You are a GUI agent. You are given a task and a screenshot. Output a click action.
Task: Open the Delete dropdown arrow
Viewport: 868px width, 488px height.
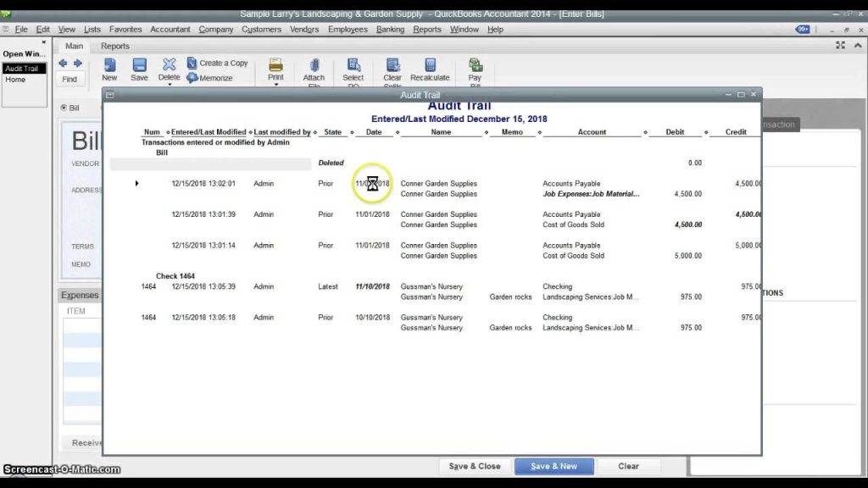(170, 85)
